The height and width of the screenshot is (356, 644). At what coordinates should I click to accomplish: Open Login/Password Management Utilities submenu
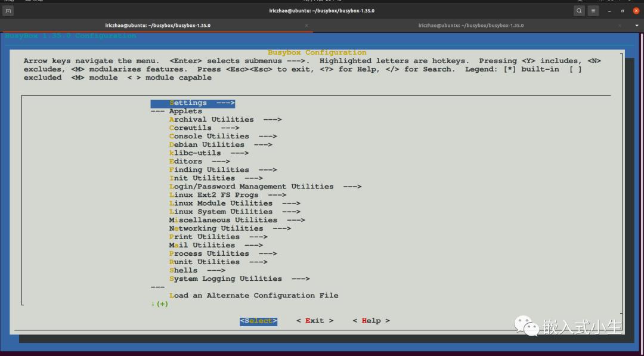click(x=265, y=187)
